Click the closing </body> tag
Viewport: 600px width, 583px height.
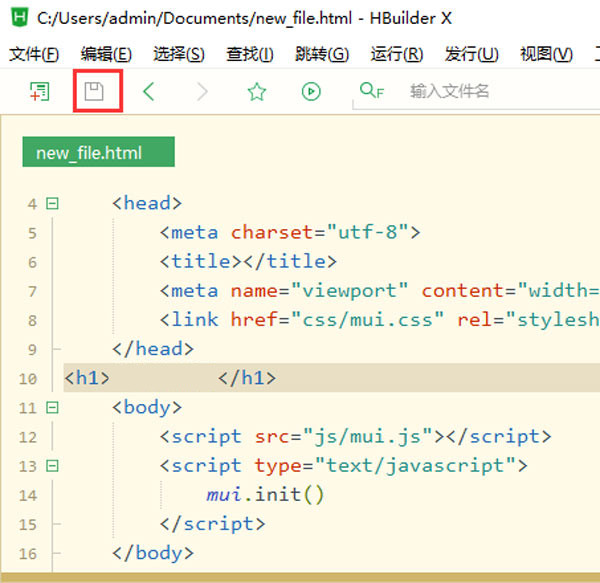(x=153, y=553)
